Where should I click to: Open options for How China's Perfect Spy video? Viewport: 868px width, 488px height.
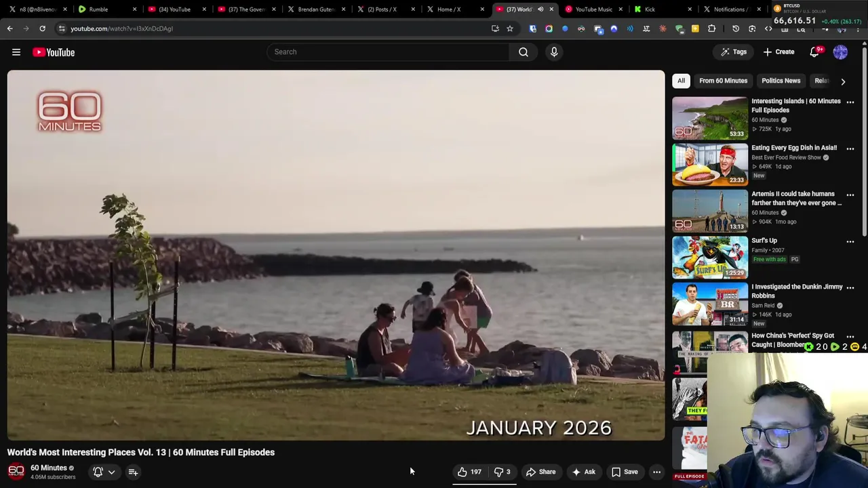[850, 336]
